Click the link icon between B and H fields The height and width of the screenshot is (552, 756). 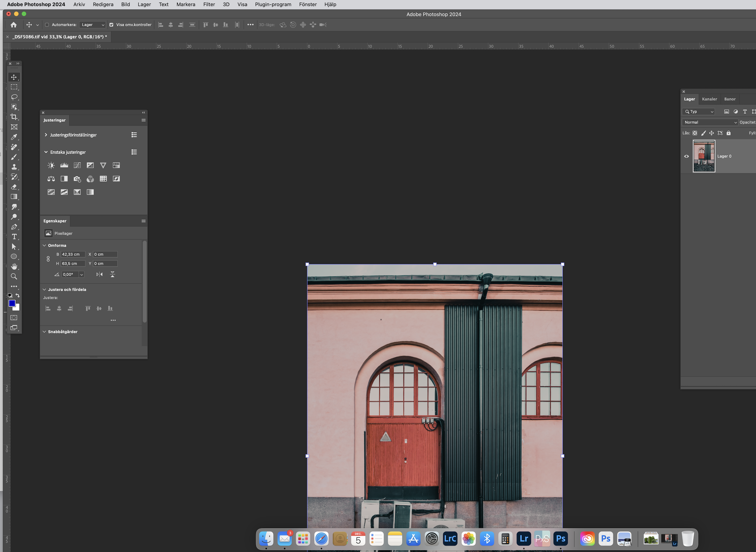point(48,259)
